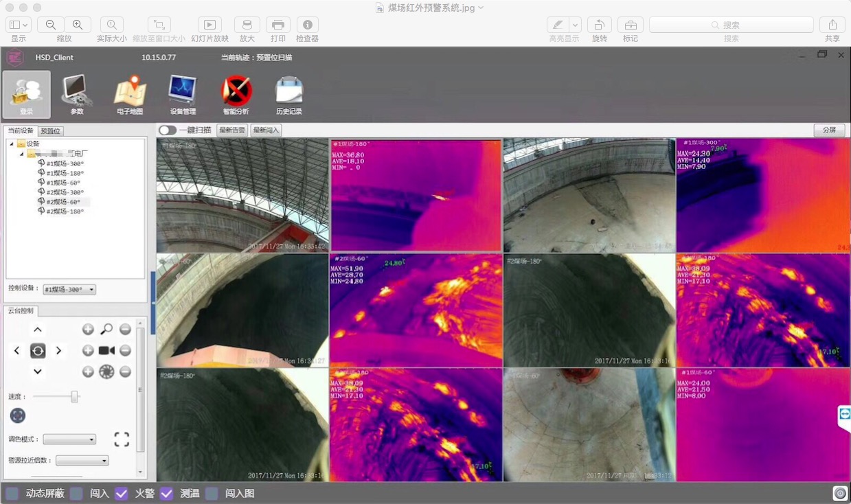Open 设备管理 device management
Image resolution: width=851 pixels, height=504 pixels.
183,94
